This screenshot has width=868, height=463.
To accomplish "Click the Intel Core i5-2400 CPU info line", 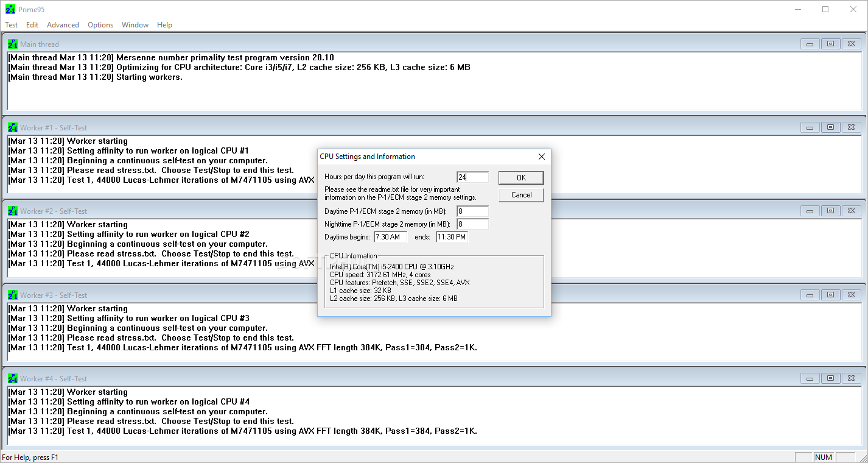I will click(391, 267).
